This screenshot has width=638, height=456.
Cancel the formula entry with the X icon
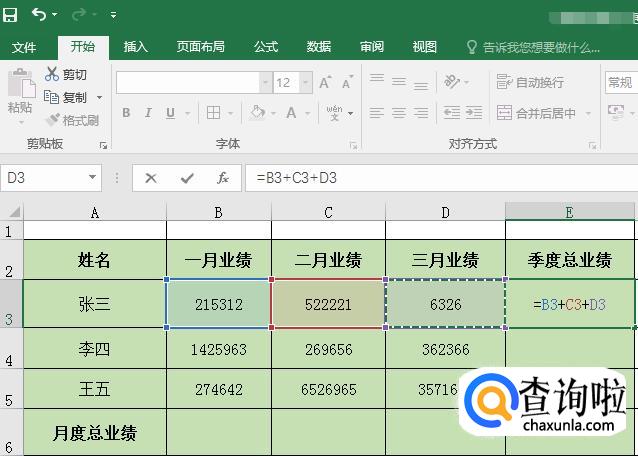(x=151, y=178)
